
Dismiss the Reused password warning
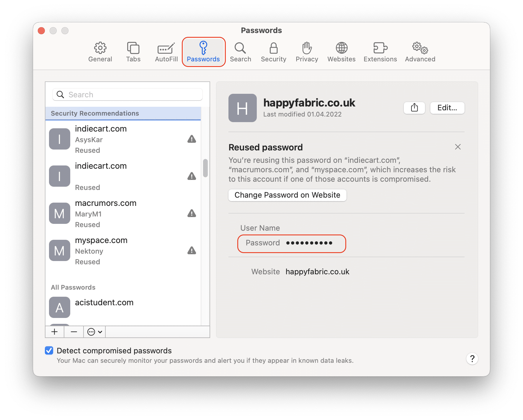(458, 147)
